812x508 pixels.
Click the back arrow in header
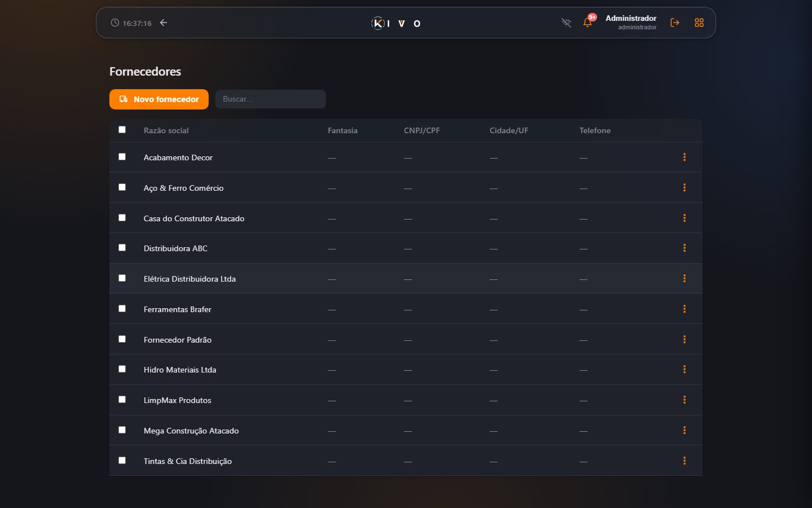[x=164, y=23]
